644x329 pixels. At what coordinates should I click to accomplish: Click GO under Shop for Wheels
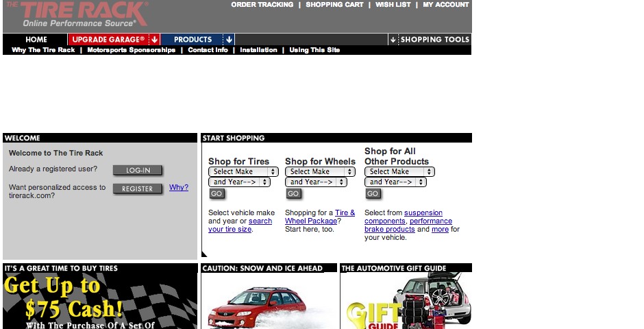tap(293, 194)
